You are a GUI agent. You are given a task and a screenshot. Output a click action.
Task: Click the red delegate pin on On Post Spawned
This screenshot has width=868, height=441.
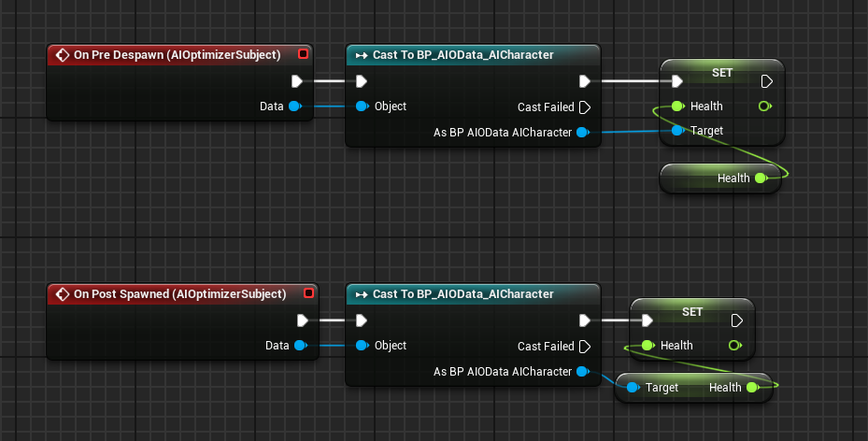pos(308,294)
